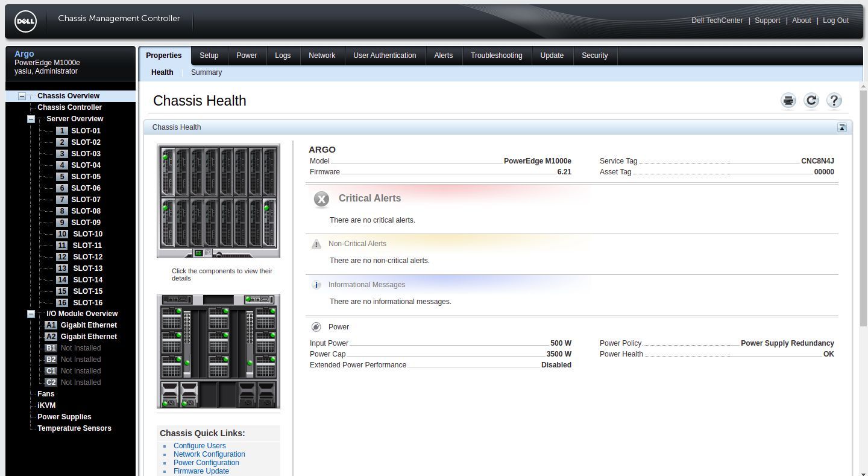This screenshot has height=476, width=868.
Task: Collapse the I/O Module Overview node
Action: [31, 314]
